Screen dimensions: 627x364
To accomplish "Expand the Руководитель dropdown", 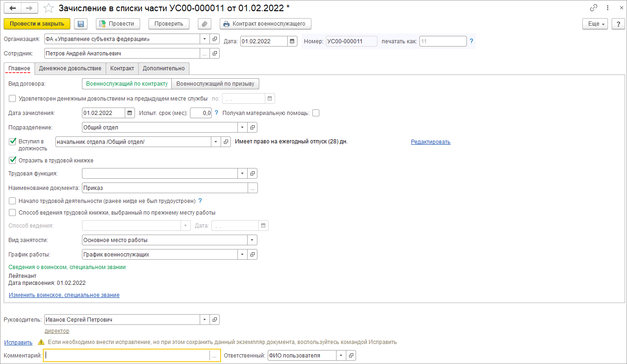I will pyautogui.click(x=205, y=320).
